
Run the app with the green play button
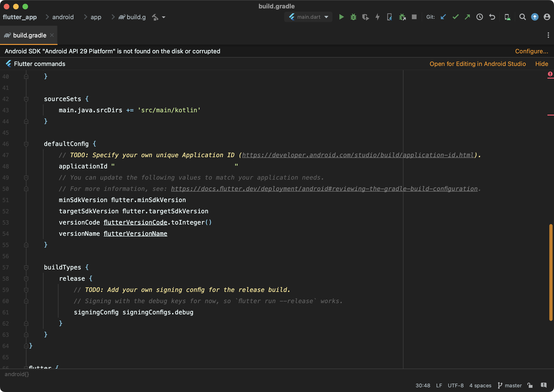pyautogui.click(x=341, y=17)
